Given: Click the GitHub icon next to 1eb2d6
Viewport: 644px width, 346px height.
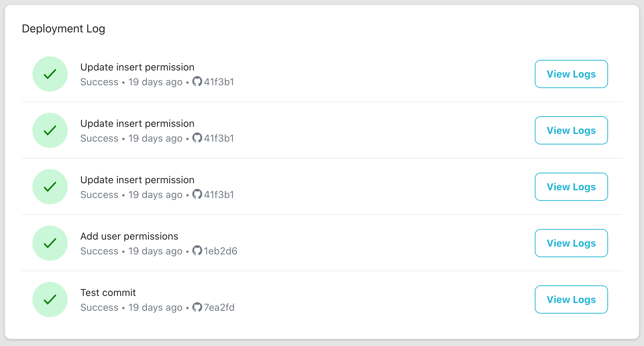Looking at the screenshot, I should (197, 251).
